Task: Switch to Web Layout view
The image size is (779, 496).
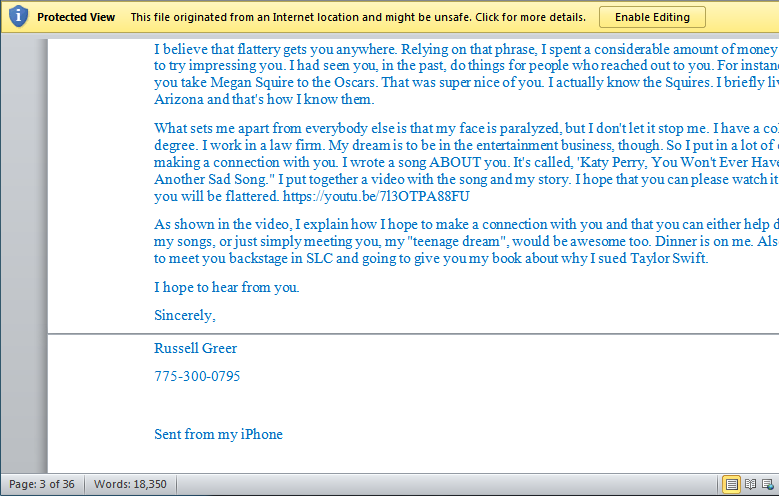Action: (x=768, y=484)
